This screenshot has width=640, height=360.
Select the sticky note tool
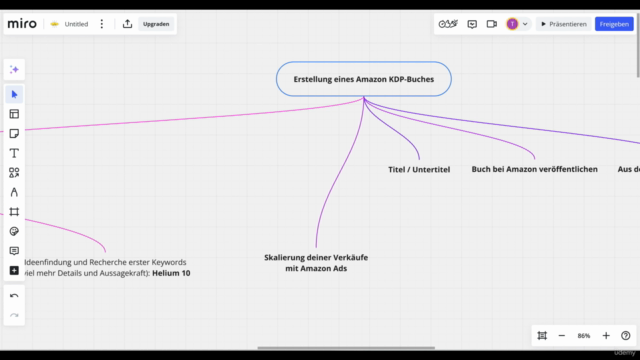[14, 133]
